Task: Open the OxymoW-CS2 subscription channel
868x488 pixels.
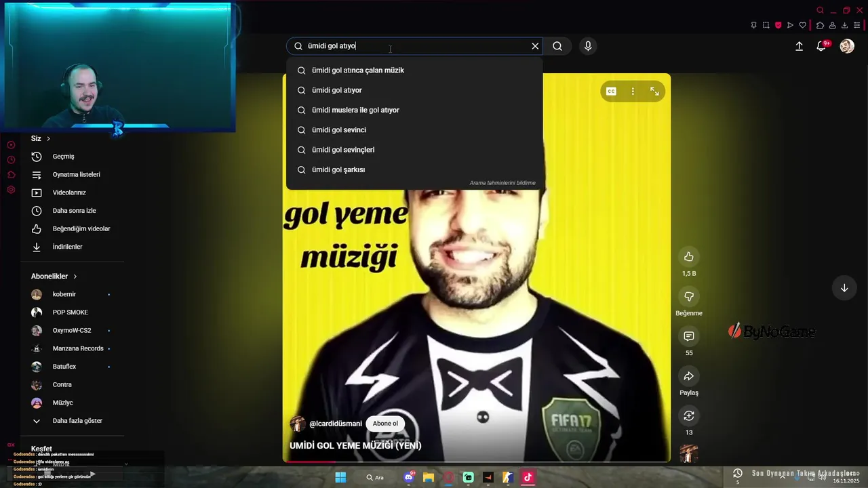Action: click(x=72, y=330)
